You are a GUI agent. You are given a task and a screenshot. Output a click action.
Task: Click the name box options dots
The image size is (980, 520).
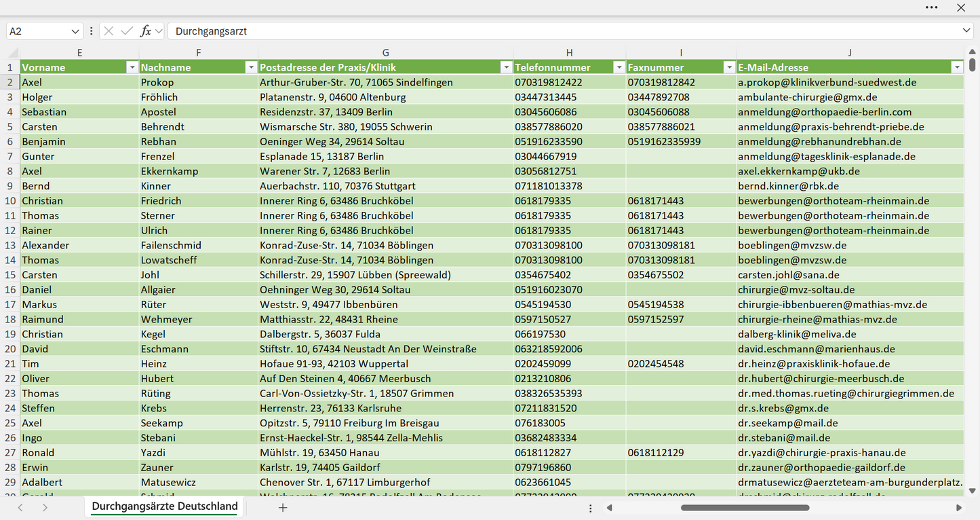pos(91,31)
